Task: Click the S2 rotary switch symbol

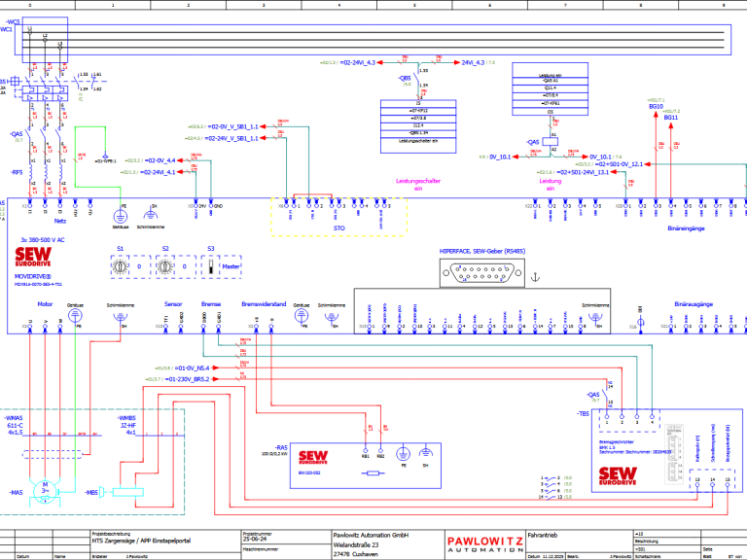Action: click(165, 265)
